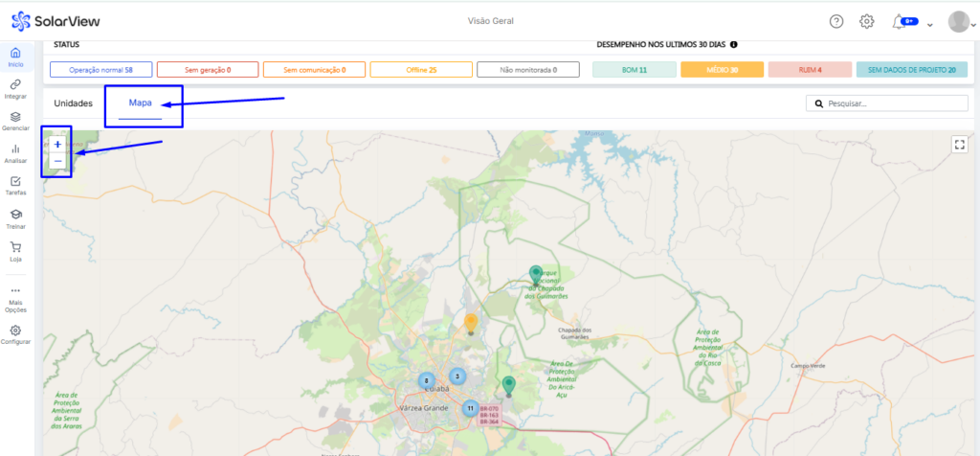Click the MÉDIO performance button
The height and width of the screenshot is (456, 980).
click(x=721, y=70)
